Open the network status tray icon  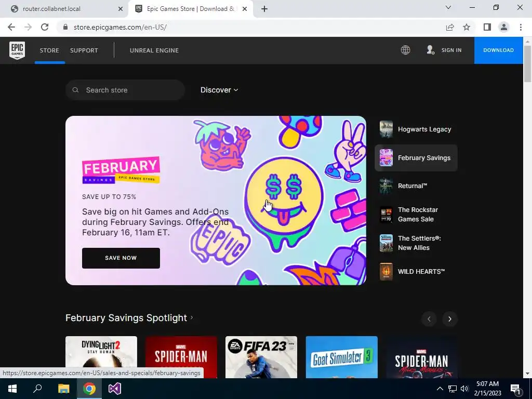pos(453,389)
